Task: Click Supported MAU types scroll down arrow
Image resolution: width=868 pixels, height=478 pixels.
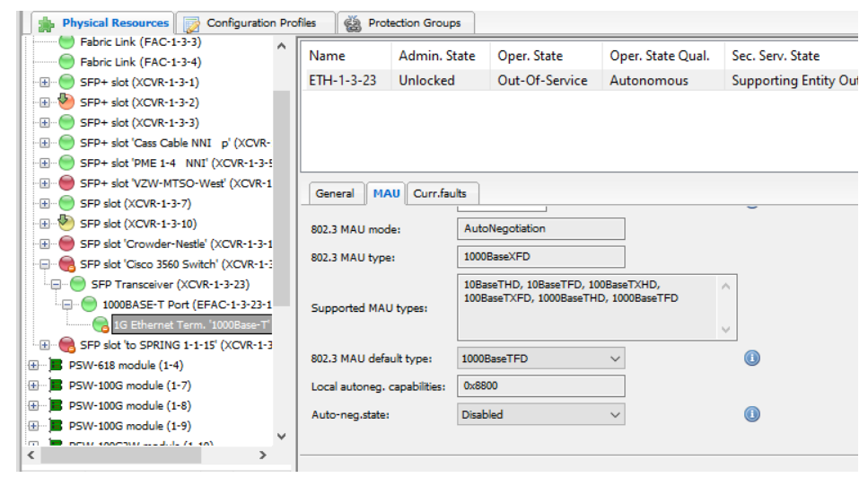Action: click(x=726, y=330)
